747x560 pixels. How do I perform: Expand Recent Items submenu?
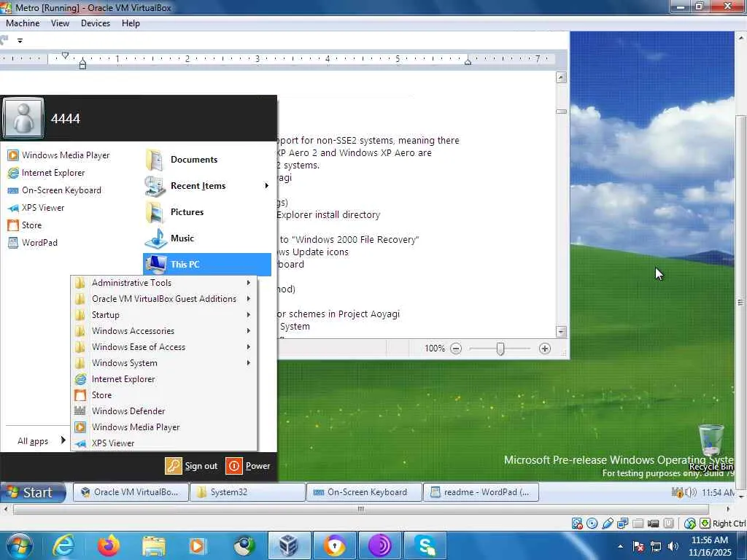pos(206,186)
